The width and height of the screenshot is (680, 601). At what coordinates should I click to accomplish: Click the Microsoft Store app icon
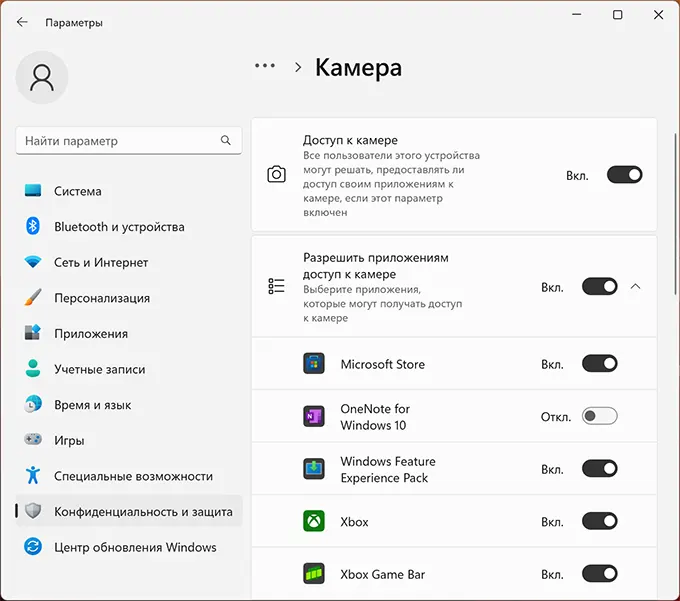pos(314,363)
